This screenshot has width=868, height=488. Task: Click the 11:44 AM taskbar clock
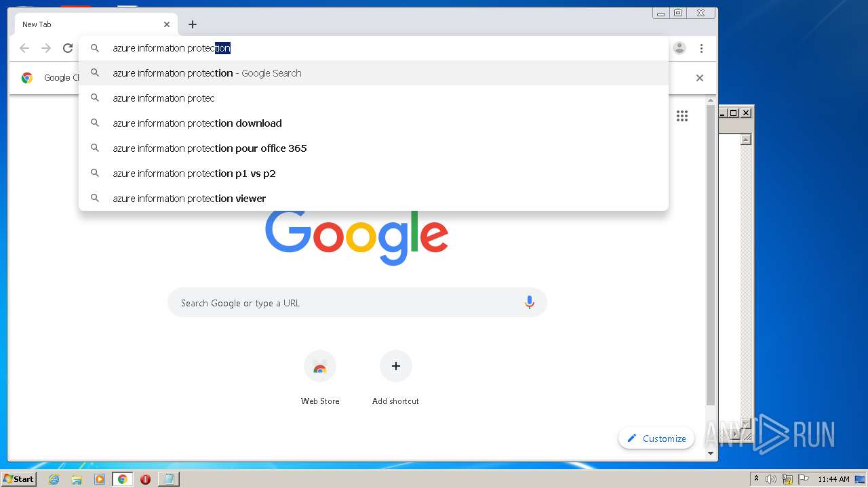833,479
